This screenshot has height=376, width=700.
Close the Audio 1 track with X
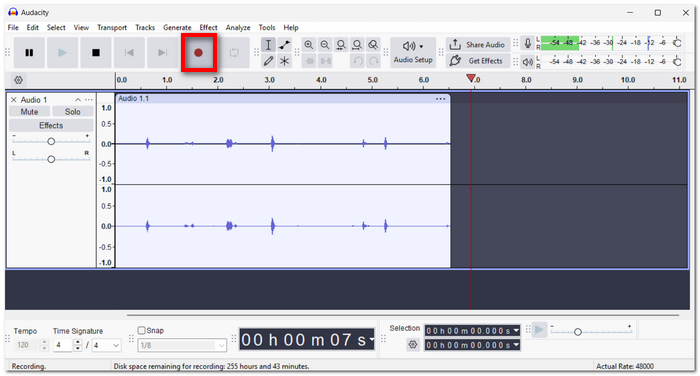pyautogui.click(x=13, y=100)
